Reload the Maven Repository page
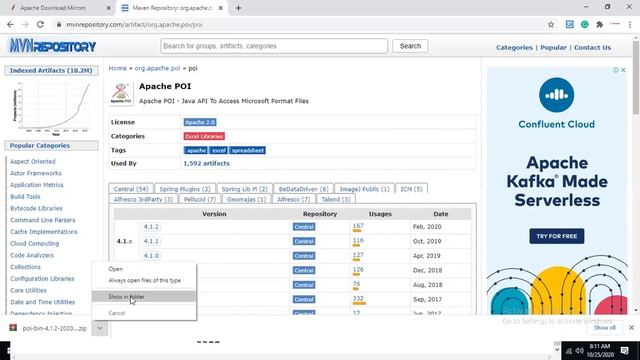Viewport: 640px width, 360px height. [x=40, y=24]
